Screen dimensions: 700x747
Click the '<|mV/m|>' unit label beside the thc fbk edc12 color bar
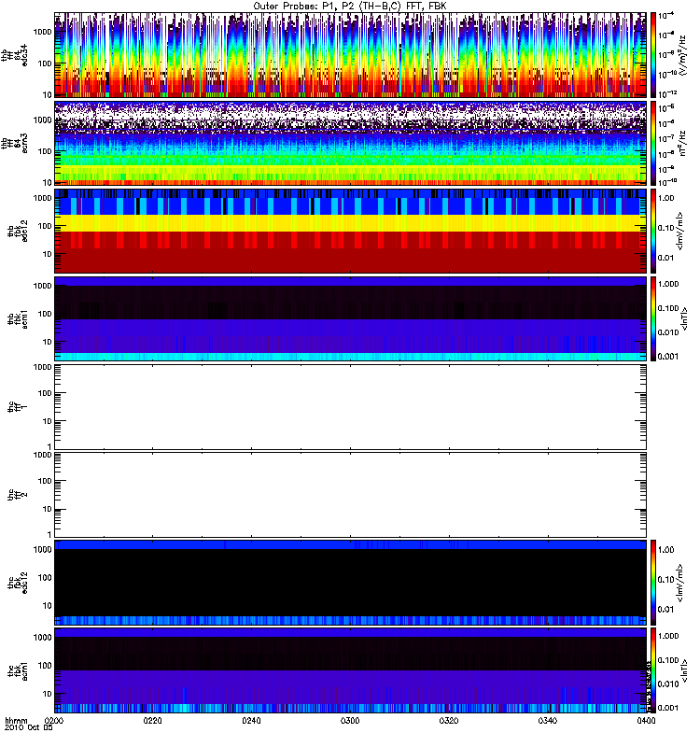click(x=680, y=583)
